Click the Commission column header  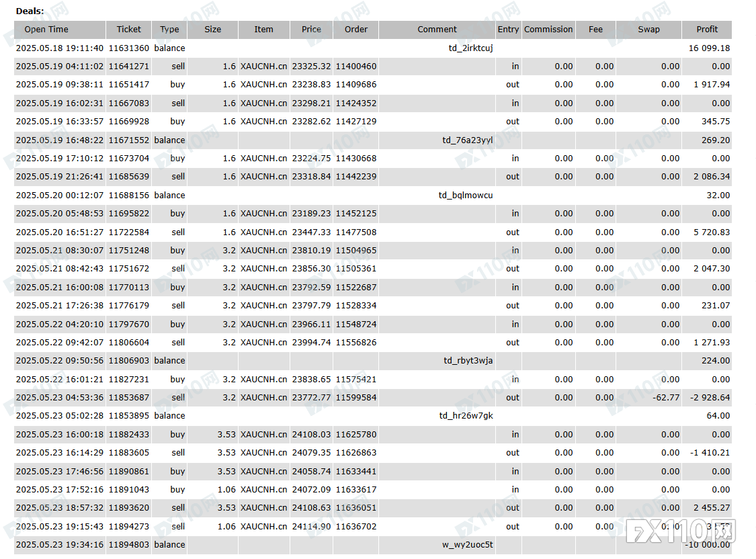pyautogui.click(x=548, y=30)
